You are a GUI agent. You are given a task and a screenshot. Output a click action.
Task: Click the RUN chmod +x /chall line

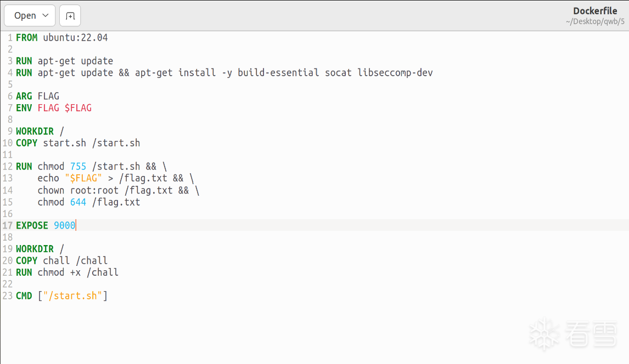pyautogui.click(x=67, y=272)
